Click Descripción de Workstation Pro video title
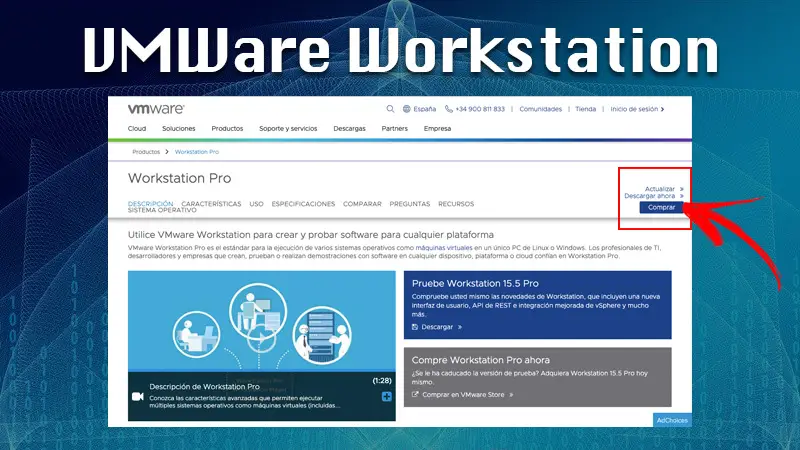The image size is (800, 450). (205, 387)
